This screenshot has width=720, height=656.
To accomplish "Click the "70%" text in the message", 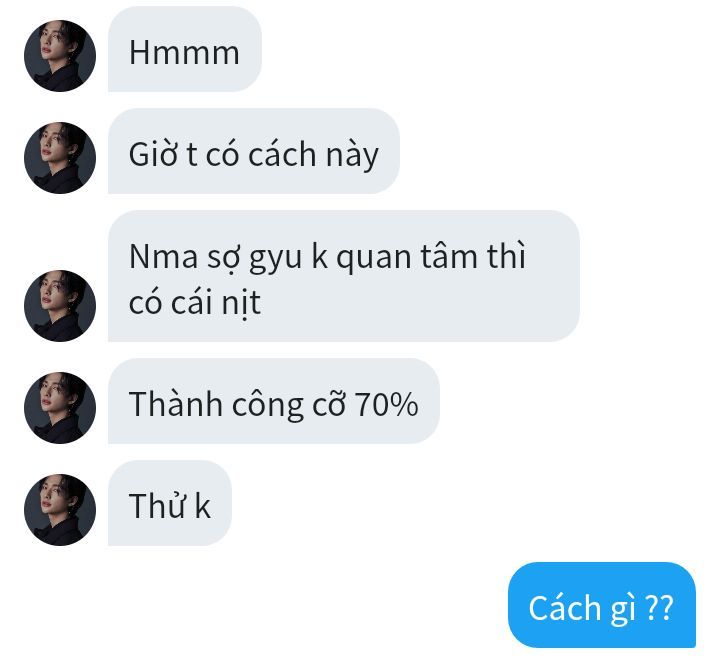I will click(387, 404).
